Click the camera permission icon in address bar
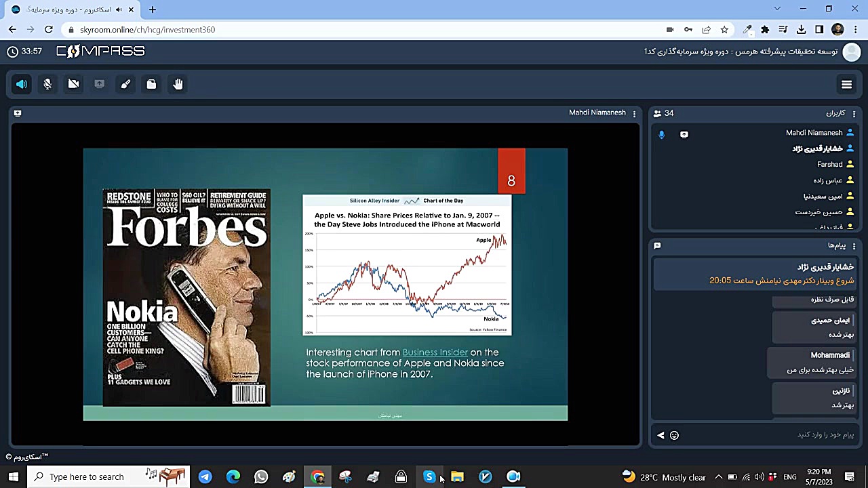The height and width of the screenshot is (488, 868). coord(670,30)
